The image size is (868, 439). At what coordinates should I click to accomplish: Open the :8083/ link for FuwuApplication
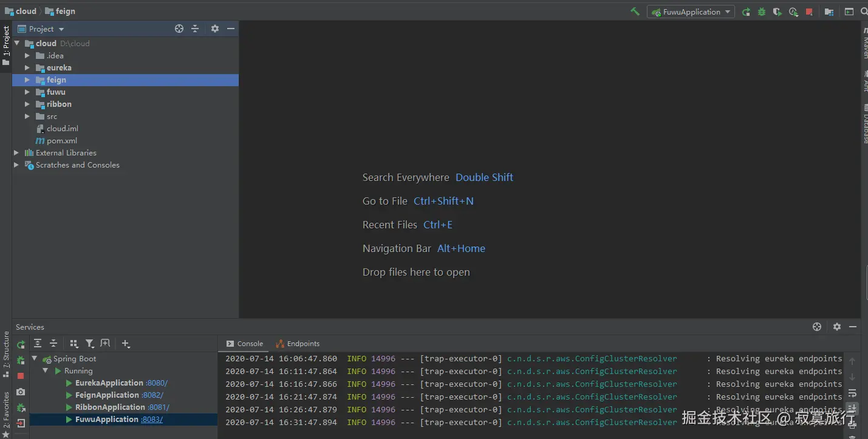151,420
